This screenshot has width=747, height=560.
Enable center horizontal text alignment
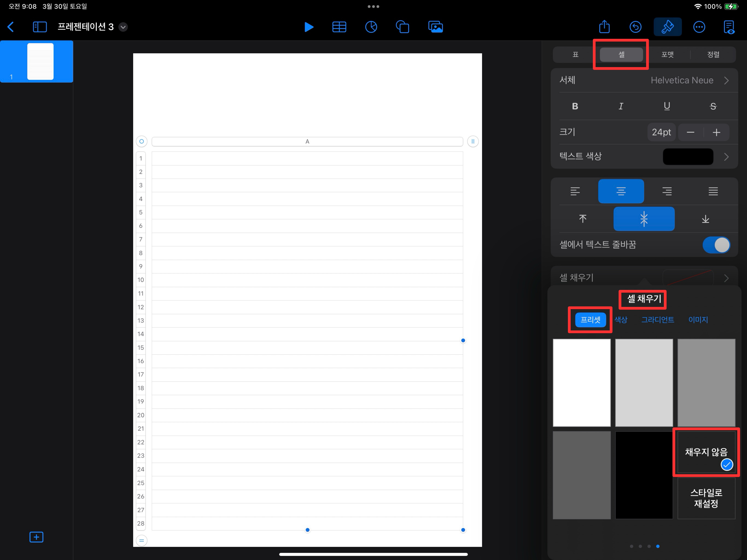click(621, 191)
